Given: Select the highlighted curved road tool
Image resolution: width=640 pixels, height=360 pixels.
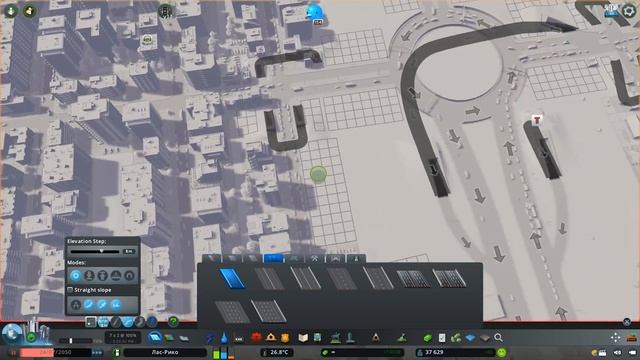Looking at the screenshot, I should 128,322.
